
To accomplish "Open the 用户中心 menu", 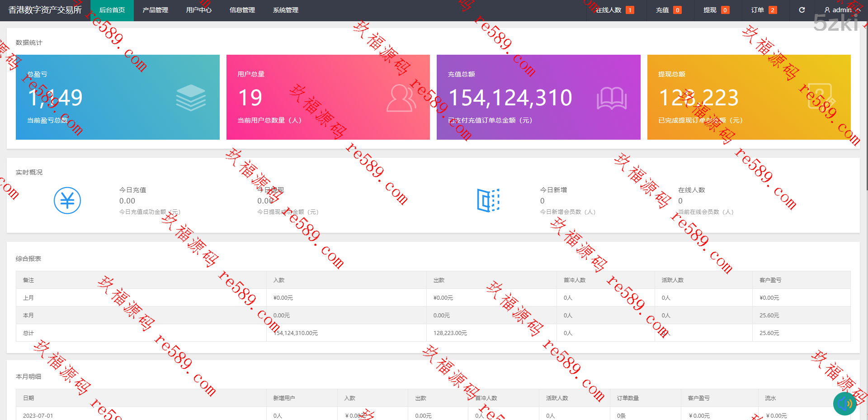I will click(198, 10).
